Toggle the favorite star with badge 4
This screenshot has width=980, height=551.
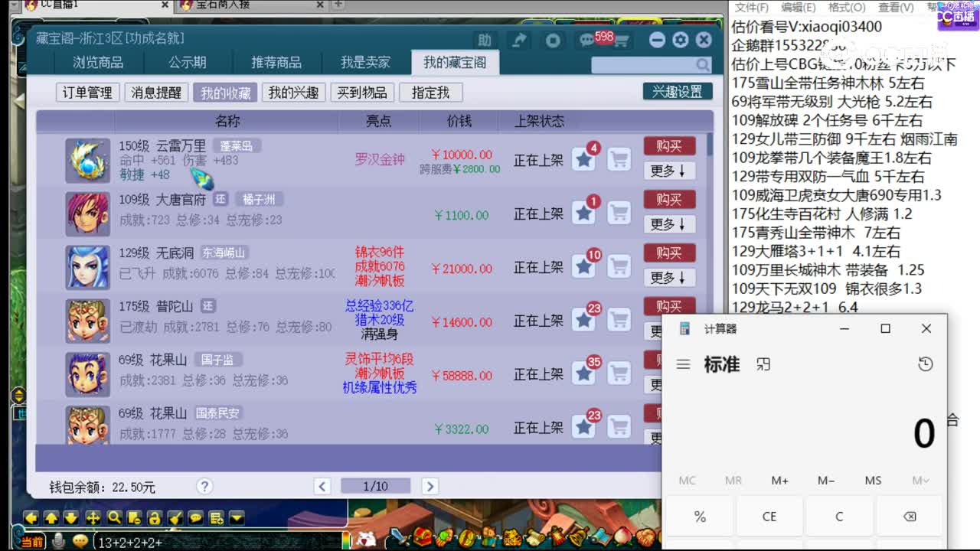tap(583, 159)
